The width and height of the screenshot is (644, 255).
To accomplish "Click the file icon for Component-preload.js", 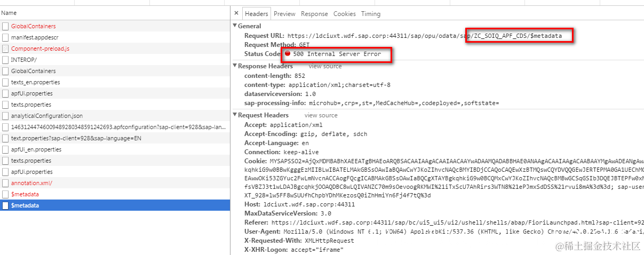I will click(5, 49).
